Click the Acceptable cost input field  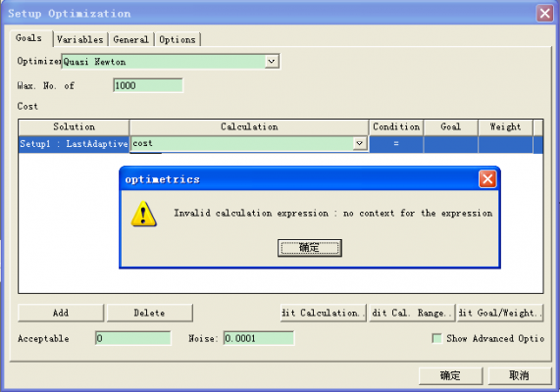tap(132, 338)
